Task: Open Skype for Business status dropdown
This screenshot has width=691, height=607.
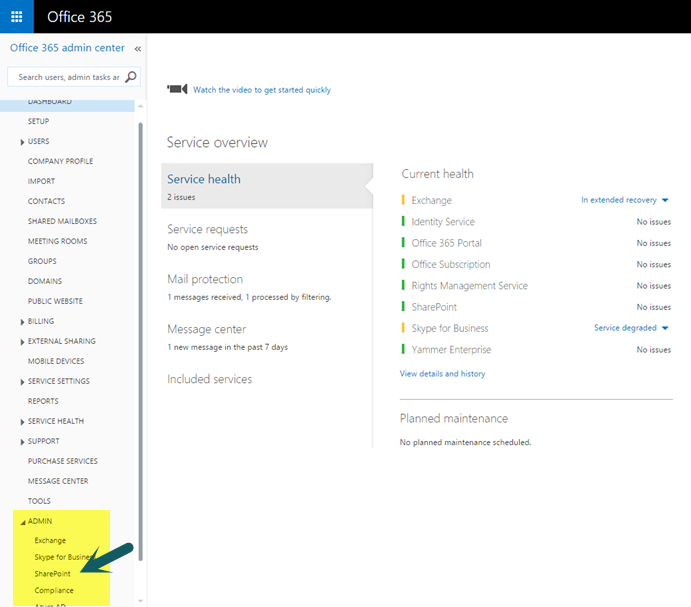Action: click(x=665, y=328)
